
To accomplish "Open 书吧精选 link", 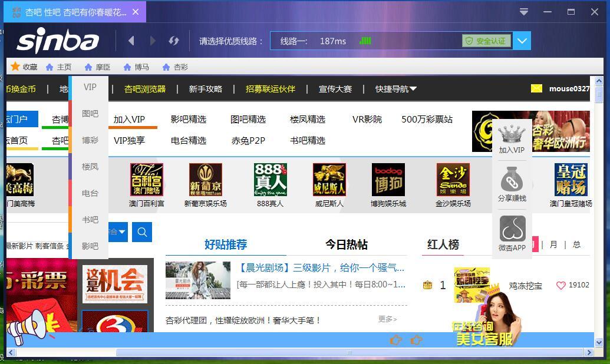I will (307, 140).
